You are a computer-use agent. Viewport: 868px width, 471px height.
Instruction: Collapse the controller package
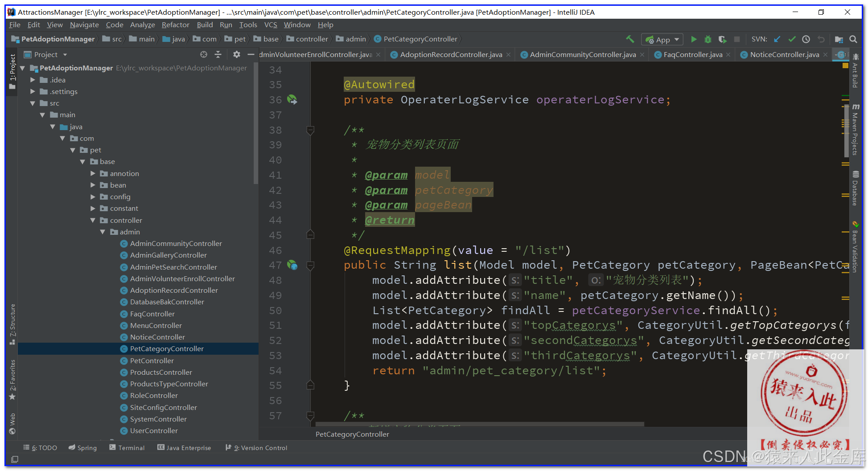click(x=93, y=220)
